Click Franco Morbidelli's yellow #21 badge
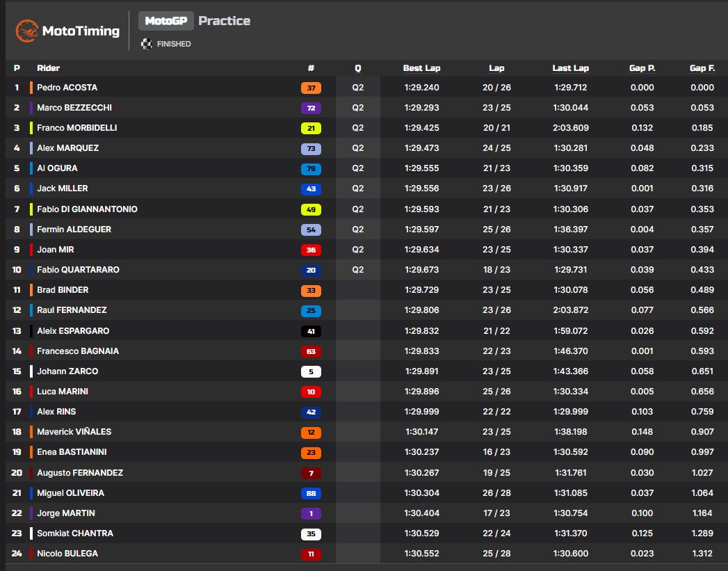Viewport: 728px width, 571px height. pos(311,128)
